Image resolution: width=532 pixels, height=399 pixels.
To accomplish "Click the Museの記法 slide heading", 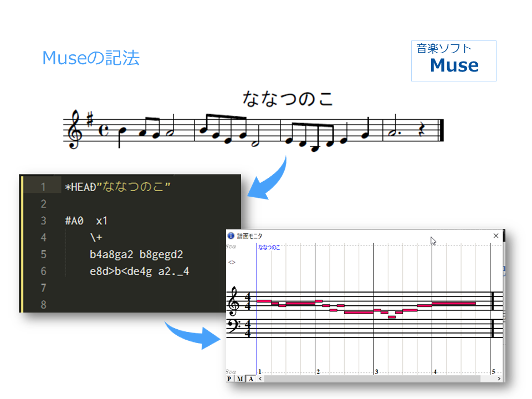I will point(91,58).
